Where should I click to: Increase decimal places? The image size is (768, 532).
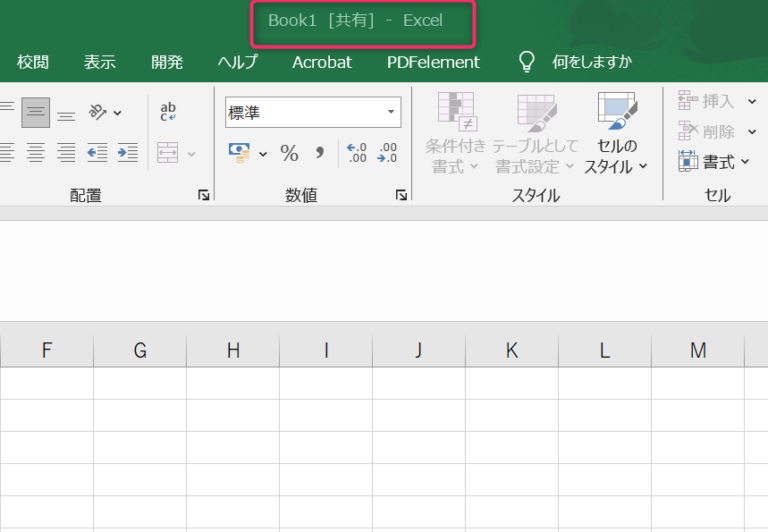click(x=357, y=153)
